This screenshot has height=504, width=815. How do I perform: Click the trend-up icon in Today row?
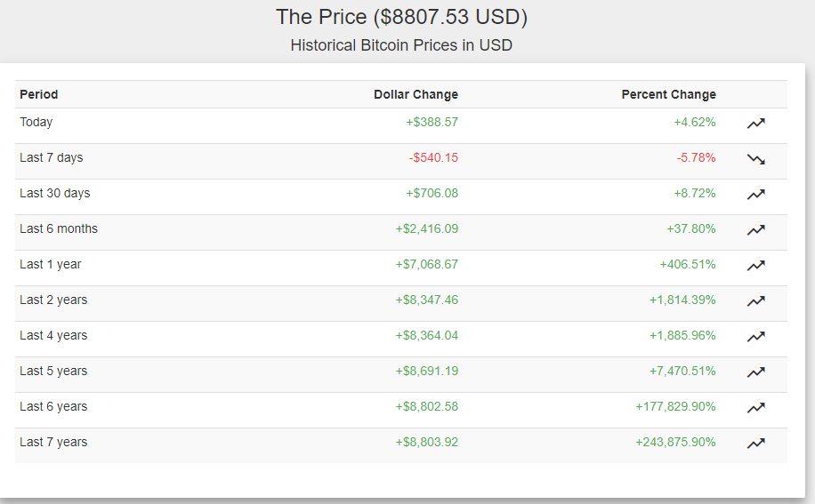[755, 124]
